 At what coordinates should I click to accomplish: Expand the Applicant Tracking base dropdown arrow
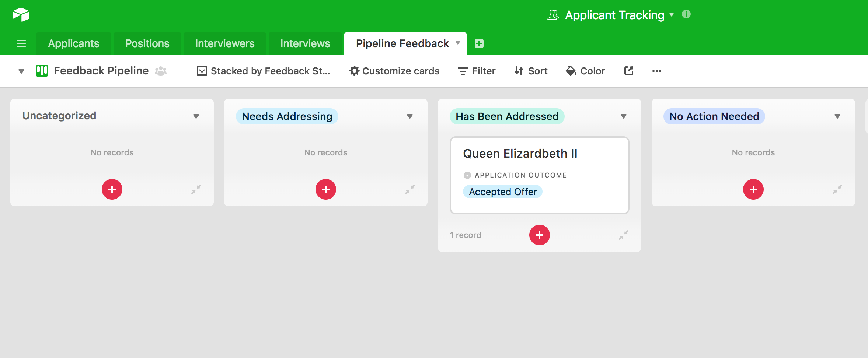(x=672, y=15)
